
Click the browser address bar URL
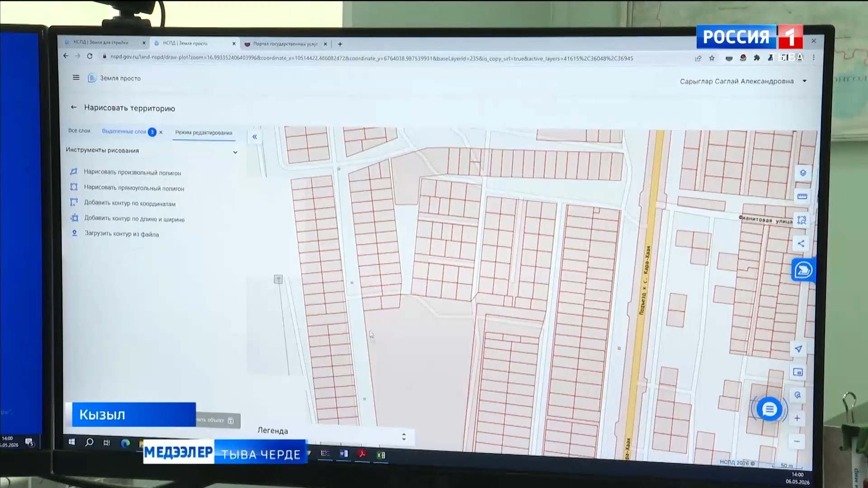coord(372,58)
